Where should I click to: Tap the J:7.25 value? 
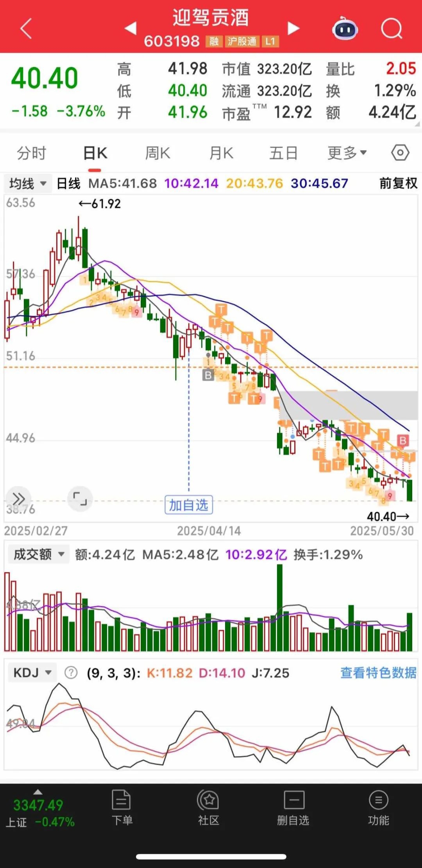coord(270,673)
